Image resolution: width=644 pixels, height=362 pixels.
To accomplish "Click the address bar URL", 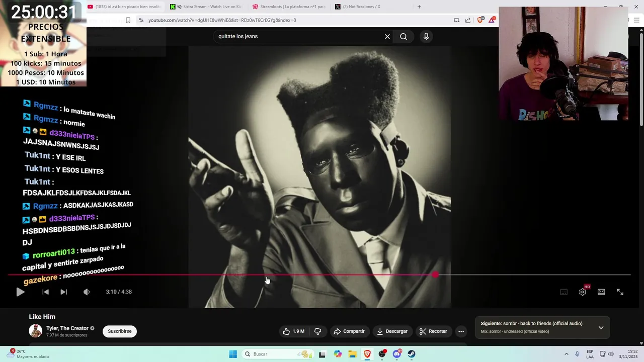I will (x=222, y=20).
